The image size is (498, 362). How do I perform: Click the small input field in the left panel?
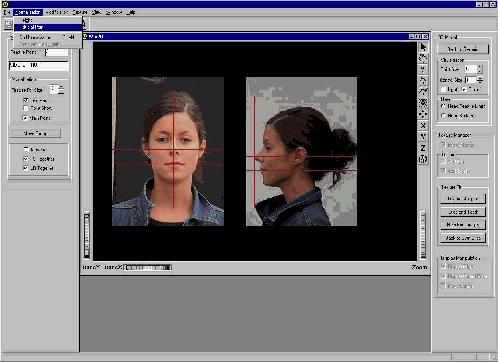pos(56,52)
